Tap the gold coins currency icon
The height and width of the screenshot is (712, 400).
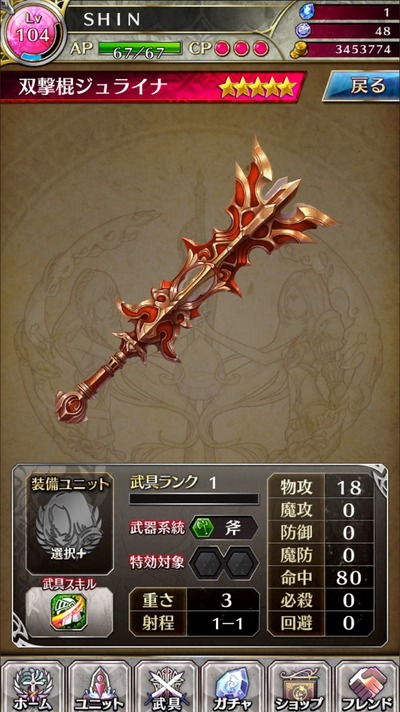[x=299, y=49]
